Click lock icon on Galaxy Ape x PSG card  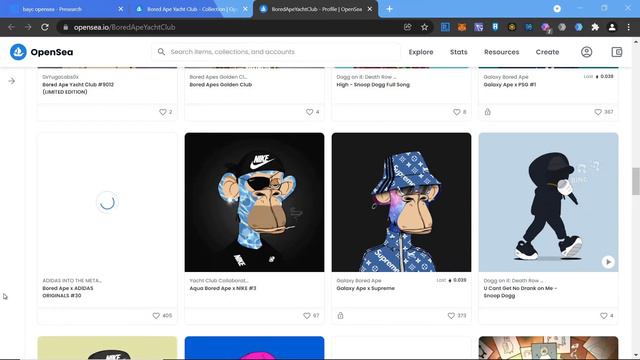coord(487,112)
